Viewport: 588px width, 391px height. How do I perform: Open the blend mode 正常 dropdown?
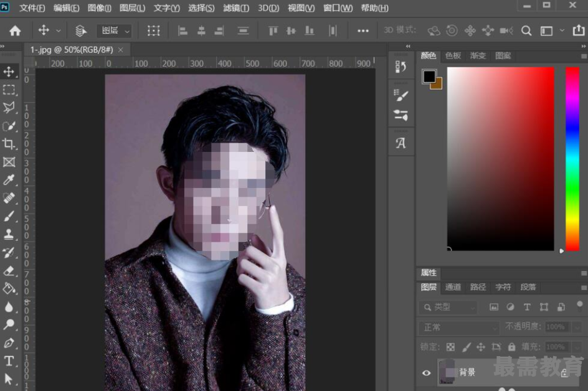pos(459,327)
